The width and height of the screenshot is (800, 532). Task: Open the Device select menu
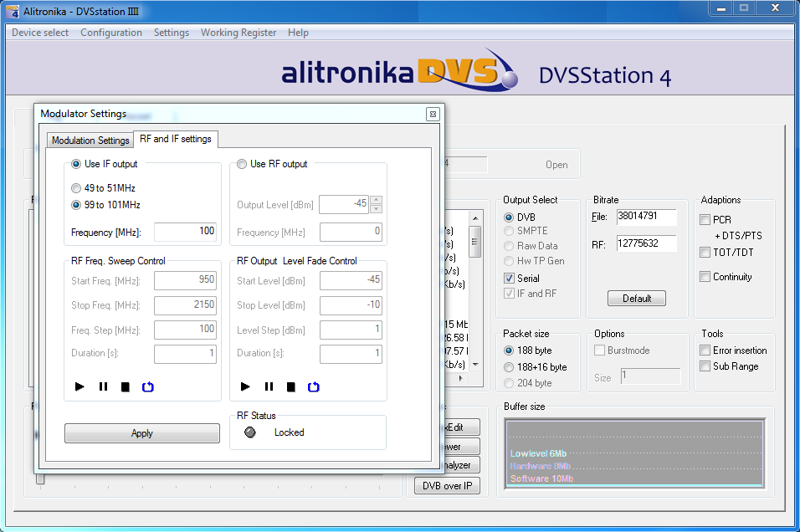(40, 33)
